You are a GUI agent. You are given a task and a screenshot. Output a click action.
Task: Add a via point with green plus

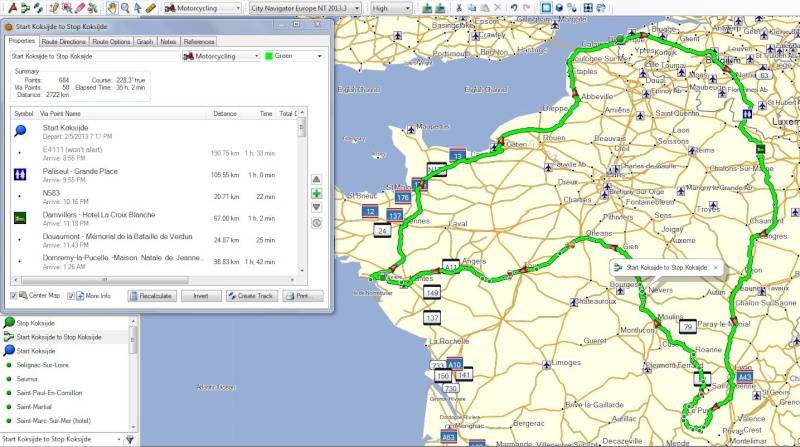316,193
